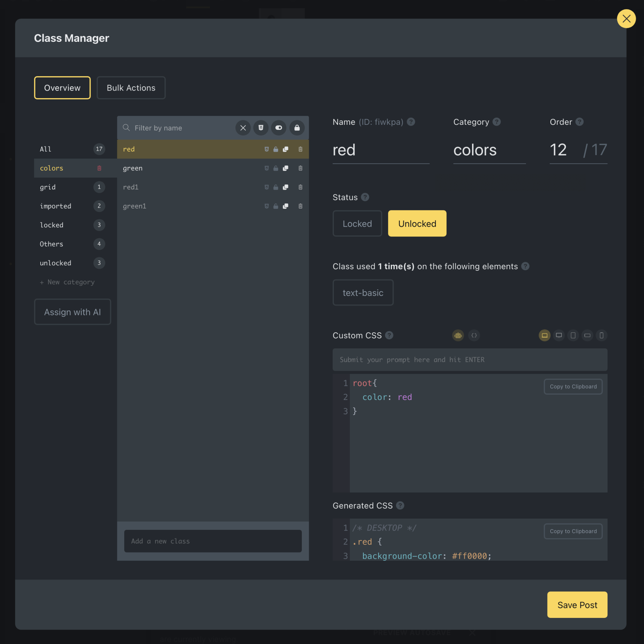The image size is (644, 644).
Task: Toggle lock on the green class row
Action: click(x=276, y=168)
